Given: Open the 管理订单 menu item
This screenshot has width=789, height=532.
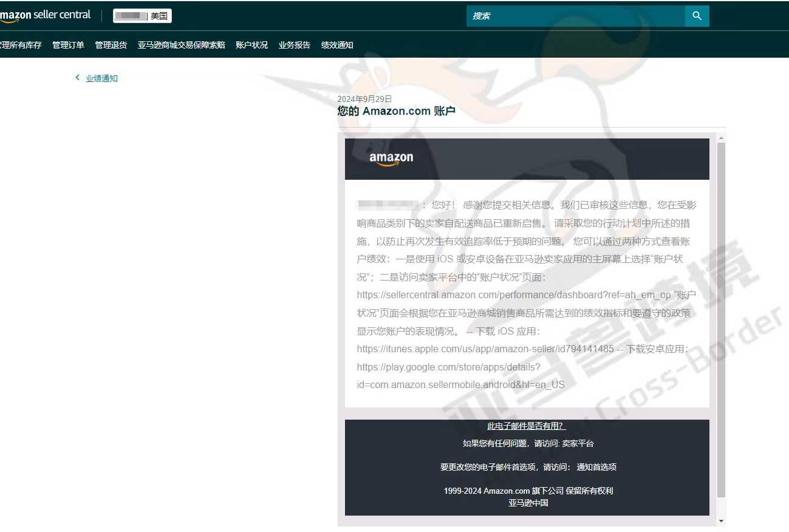Looking at the screenshot, I should [68, 45].
